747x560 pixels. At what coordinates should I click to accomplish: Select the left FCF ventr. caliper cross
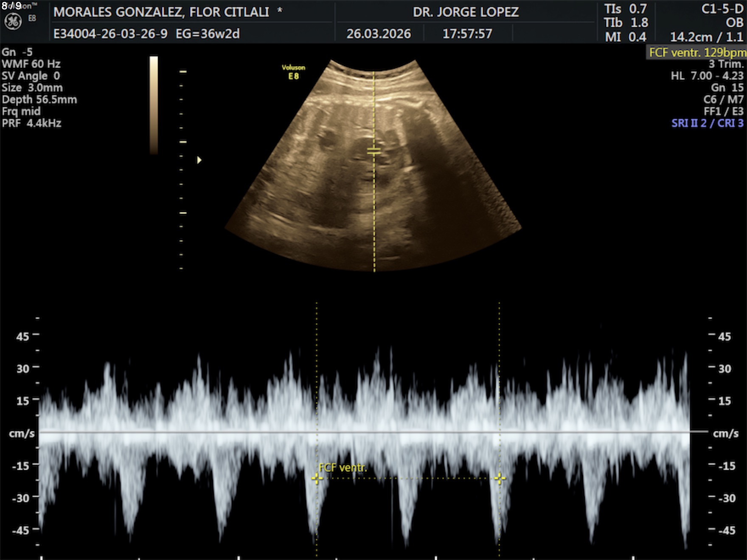[x=317, y=479]
